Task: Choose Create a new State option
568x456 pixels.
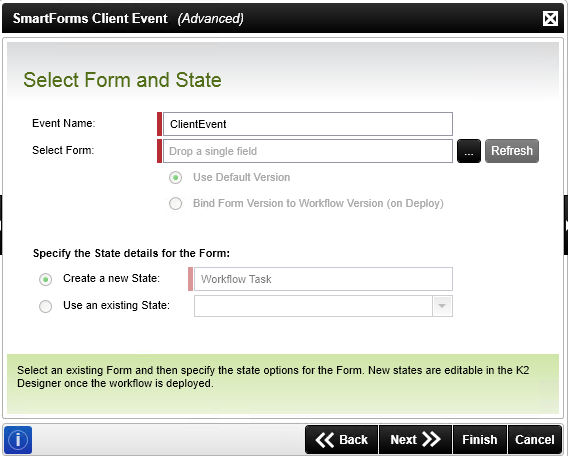Action: pyautogui.click(x=46, y=279)
